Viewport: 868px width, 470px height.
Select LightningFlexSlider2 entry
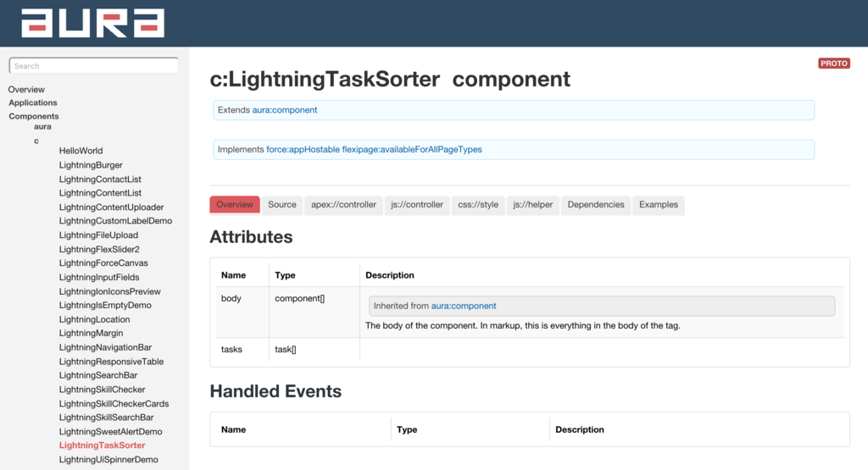tap(99, 249)
